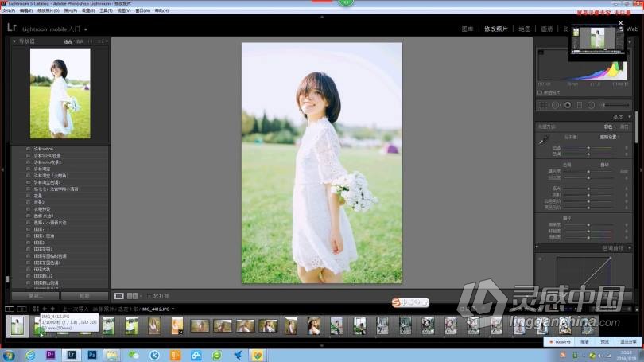The image size is (644, 362).
Task: Open Before/After view options dropdown arrow
Action: (141, 296)
